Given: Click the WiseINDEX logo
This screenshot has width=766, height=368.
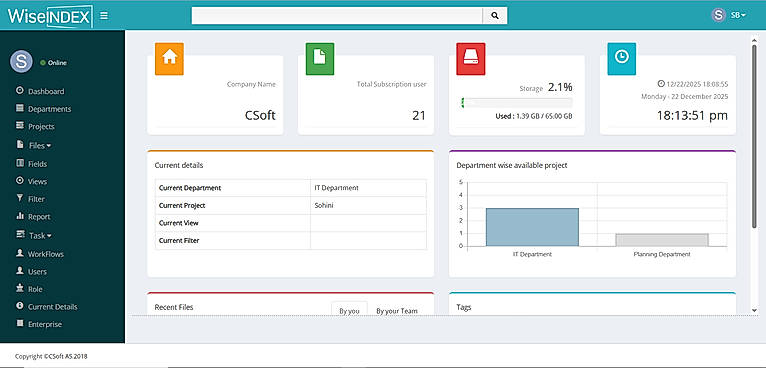Looking at the screenshot, I should coord(50,16).
